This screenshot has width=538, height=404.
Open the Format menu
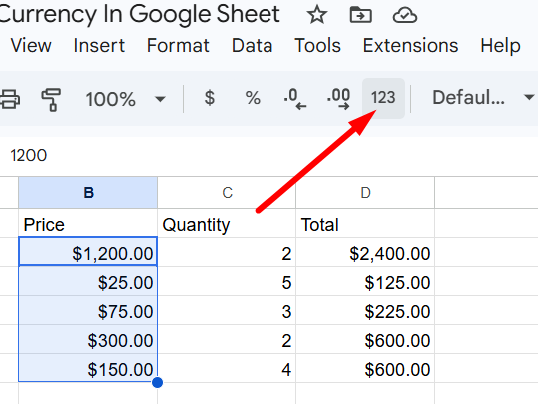point(178,45)
